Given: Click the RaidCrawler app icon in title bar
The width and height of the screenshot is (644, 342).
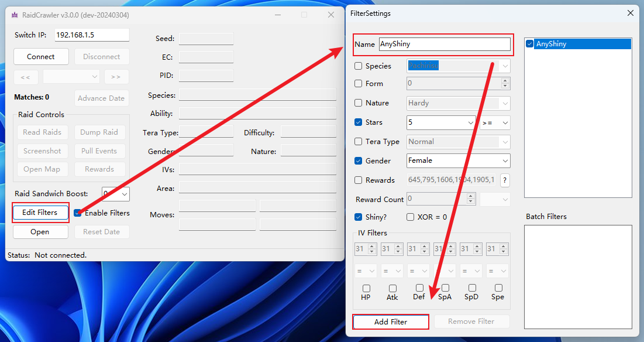Looking at the screenshot, I should 15,15.
